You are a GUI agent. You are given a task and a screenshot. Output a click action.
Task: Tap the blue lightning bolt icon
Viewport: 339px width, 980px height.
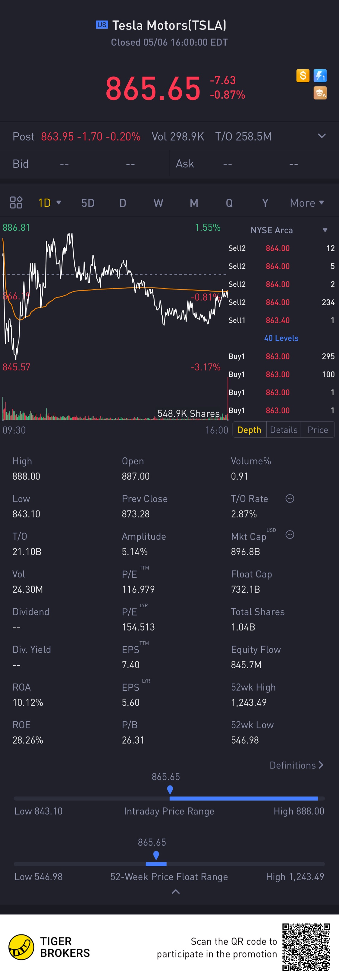pos(320,76)
